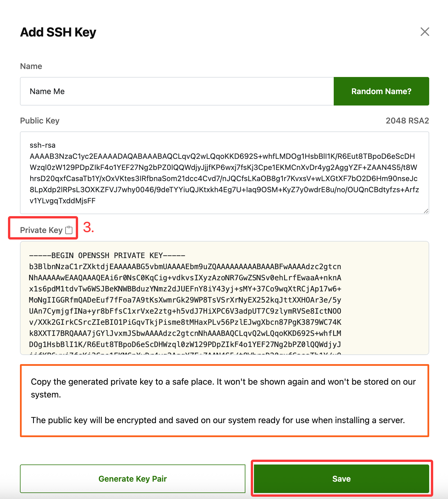Click private key line starting DOg1HsbBlI1K
This screenshot has width=448, height=499.
(185, 344)
